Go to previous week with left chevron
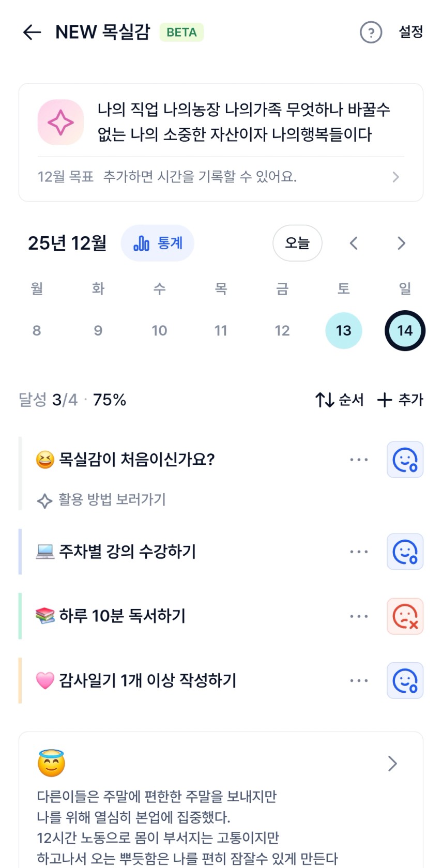 click(354, 243)
